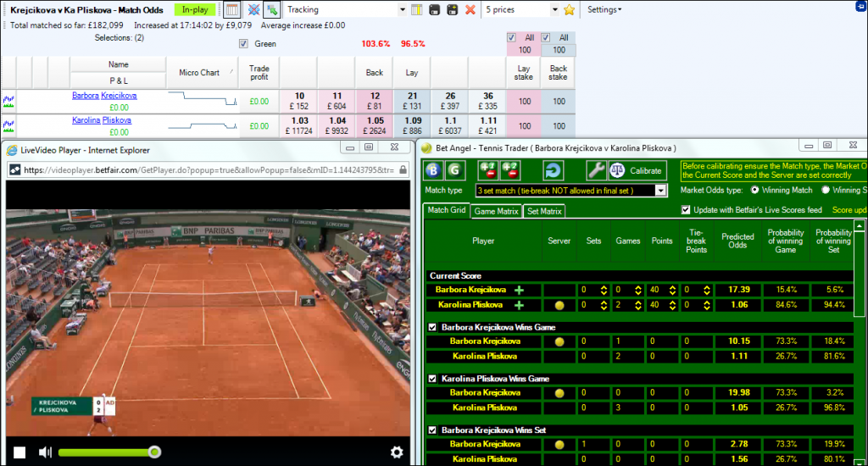Adjust Games stepper for Karolina Pliskova
This screenshot has width=868, height=466.
pyautogui.click(x=637, y=305)
